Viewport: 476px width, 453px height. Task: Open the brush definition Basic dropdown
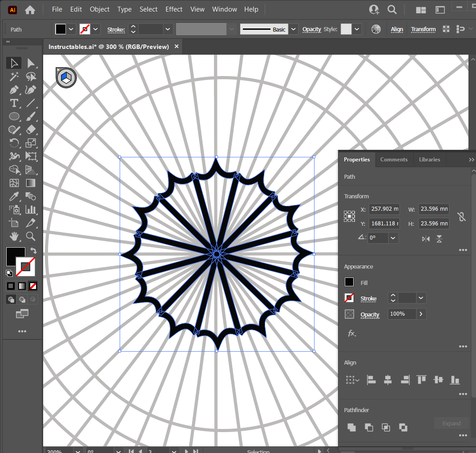coord(293,29)
